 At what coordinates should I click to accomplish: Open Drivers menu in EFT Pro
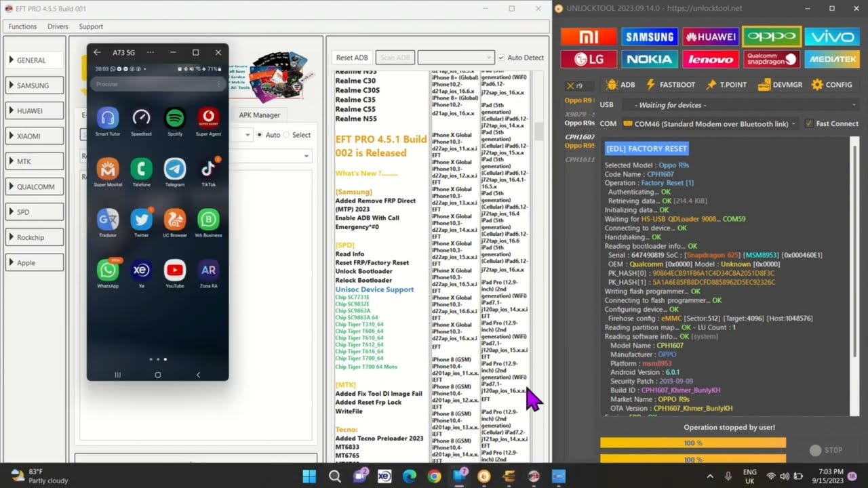(x=58, y=26)
